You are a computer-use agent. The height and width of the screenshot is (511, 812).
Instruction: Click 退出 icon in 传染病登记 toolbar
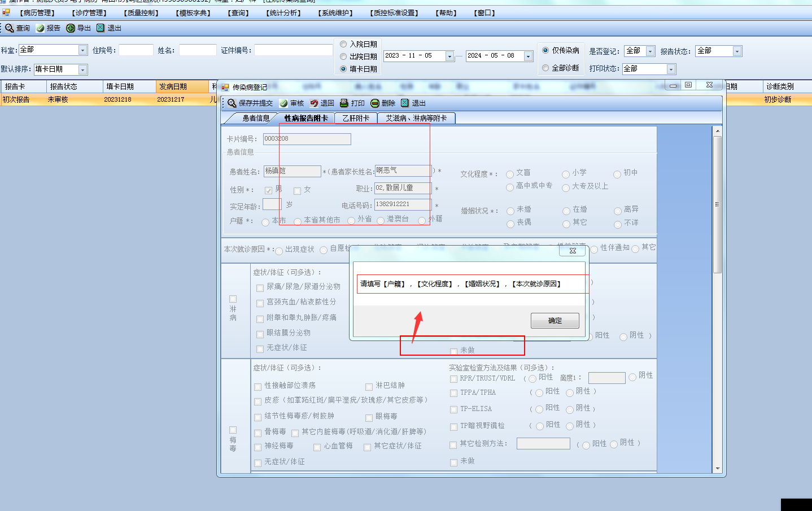click(x=405, y=103)
